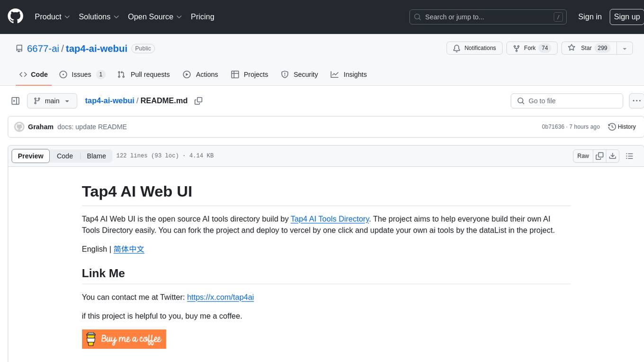View the file History

point(622,127)
